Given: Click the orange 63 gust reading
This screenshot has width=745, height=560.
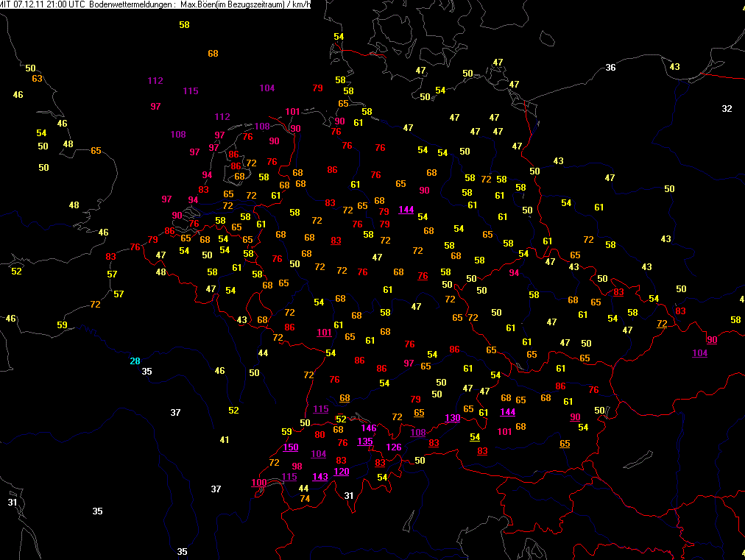Looking at the screenshot, I should (37, 79).
